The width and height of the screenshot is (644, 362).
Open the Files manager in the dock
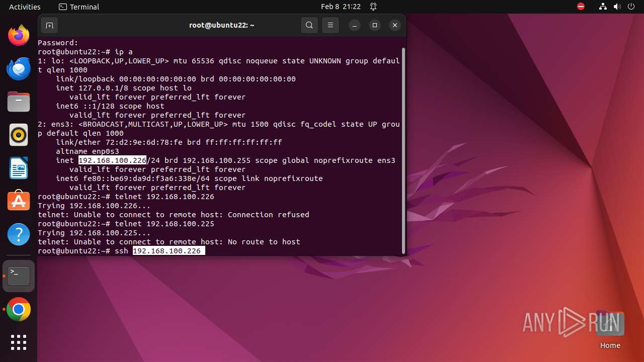coord(19,102)
